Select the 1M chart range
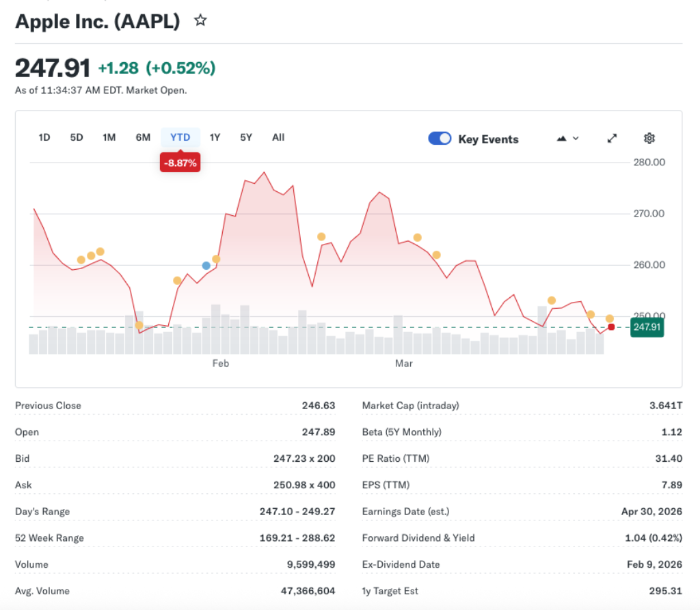 click(109, 137)
